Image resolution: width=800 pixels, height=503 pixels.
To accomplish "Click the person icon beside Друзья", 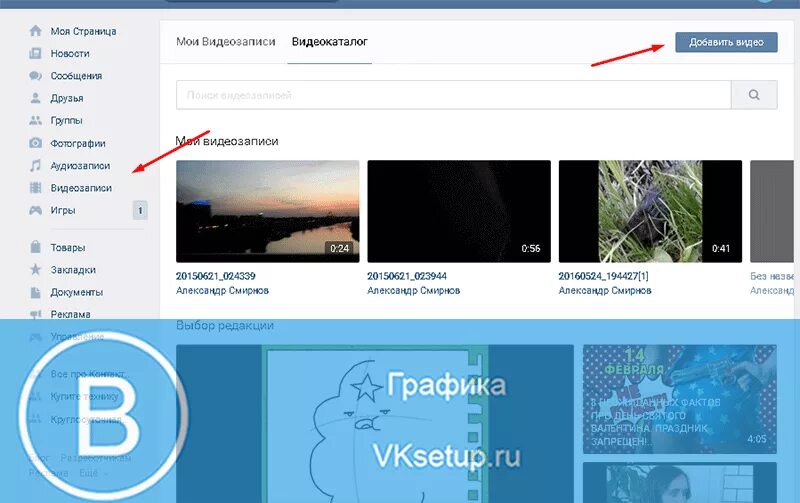I will [35, 98].
